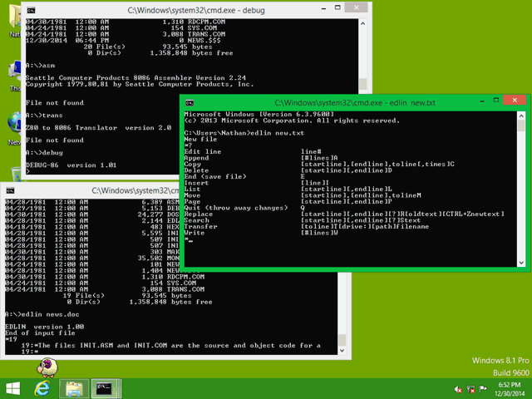Maximize the edlin new.txt window

click(496, 100)
